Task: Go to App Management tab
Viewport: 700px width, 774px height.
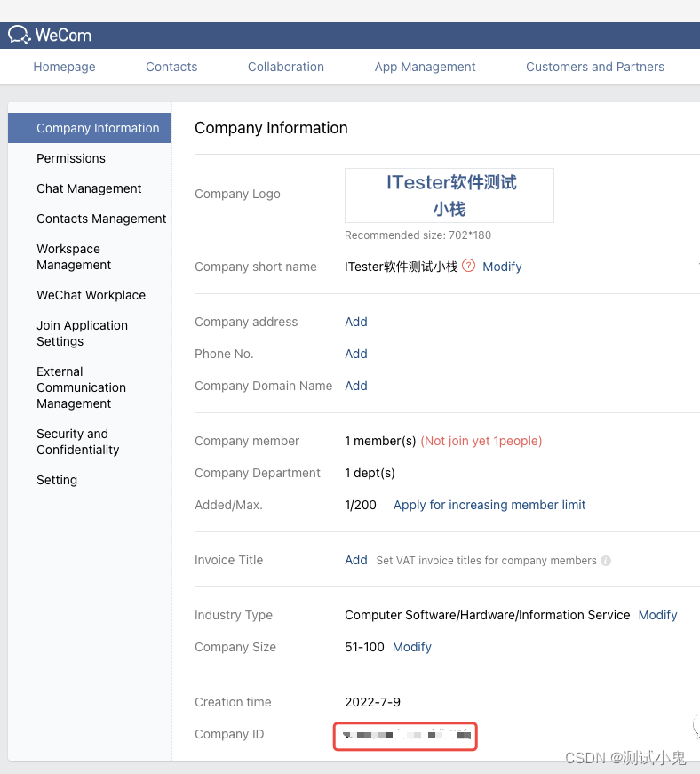Action: click(425, 67)
